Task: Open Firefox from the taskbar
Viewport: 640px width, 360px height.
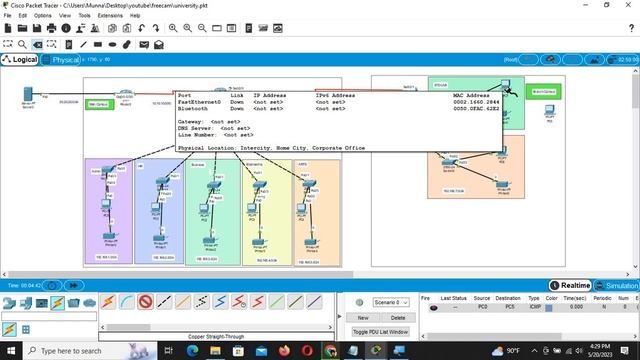Action: click(284, 351)
